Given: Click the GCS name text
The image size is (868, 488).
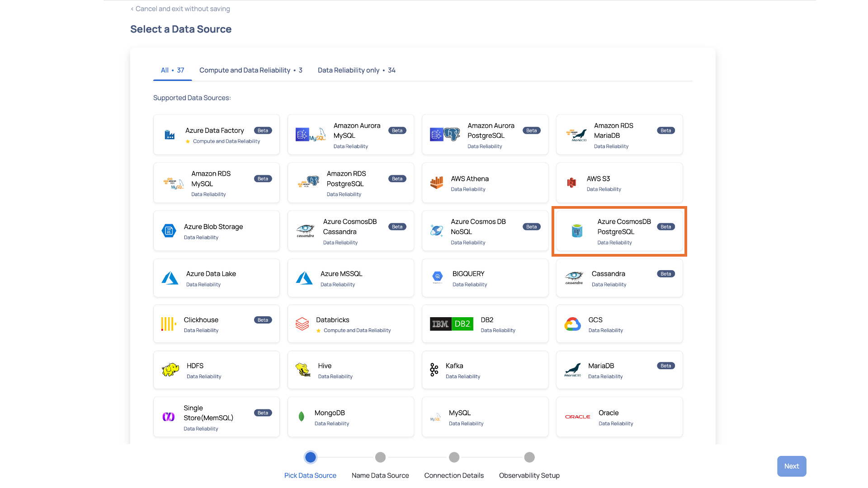Looking at the screenshot, I should pyautogui.click(x=595, y=320).
